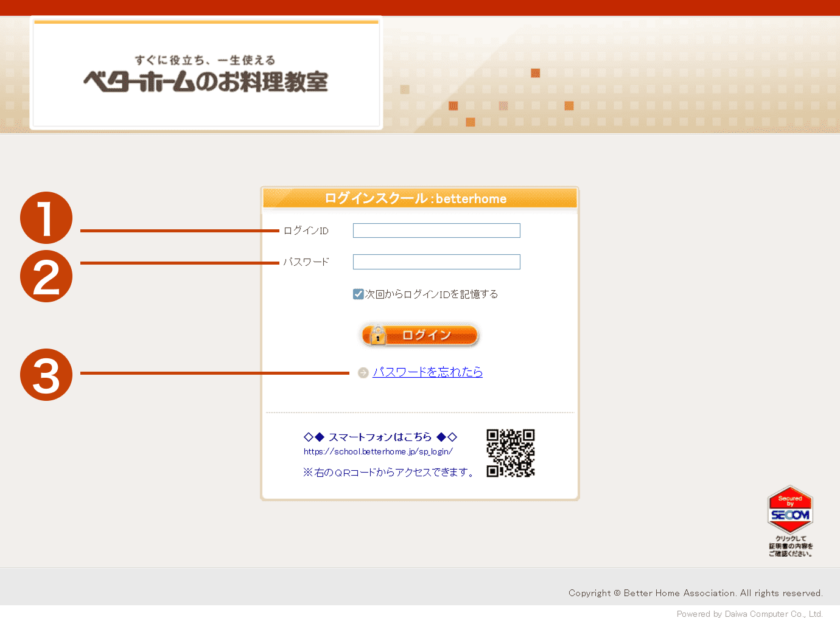Focus the ログインID input field

(436, 231)
